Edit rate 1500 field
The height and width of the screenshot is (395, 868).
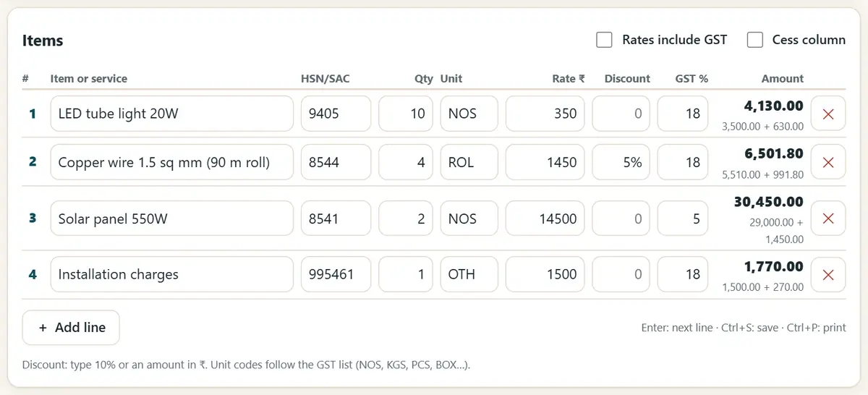(545, 274)
